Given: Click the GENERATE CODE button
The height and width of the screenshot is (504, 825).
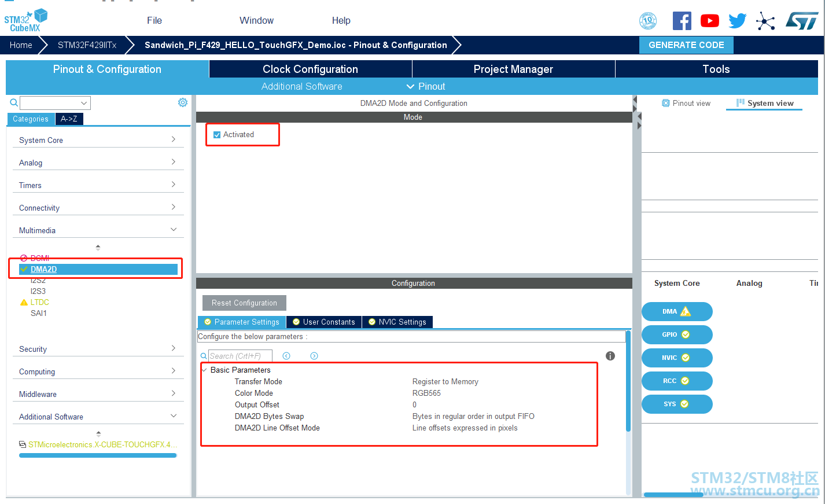Looking at the screenshot, I should point(686,45).
